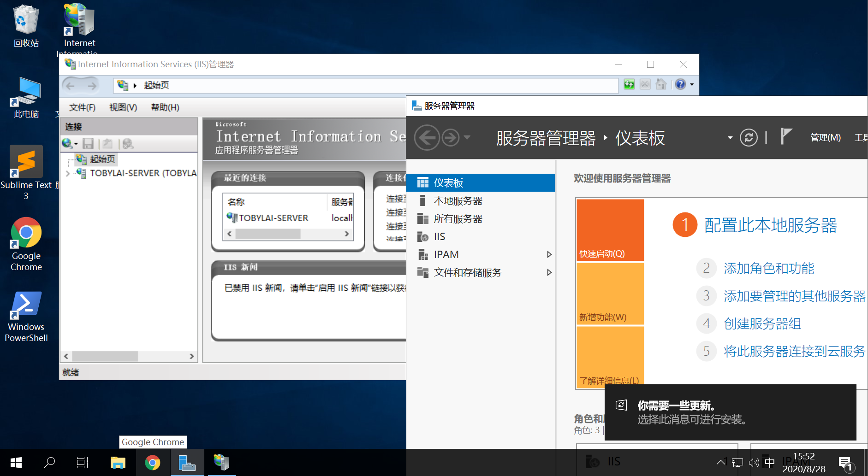The image size is (868, 476).
Task: Click the refresh page icon in IIS Manager
Action: click(629, 84)
